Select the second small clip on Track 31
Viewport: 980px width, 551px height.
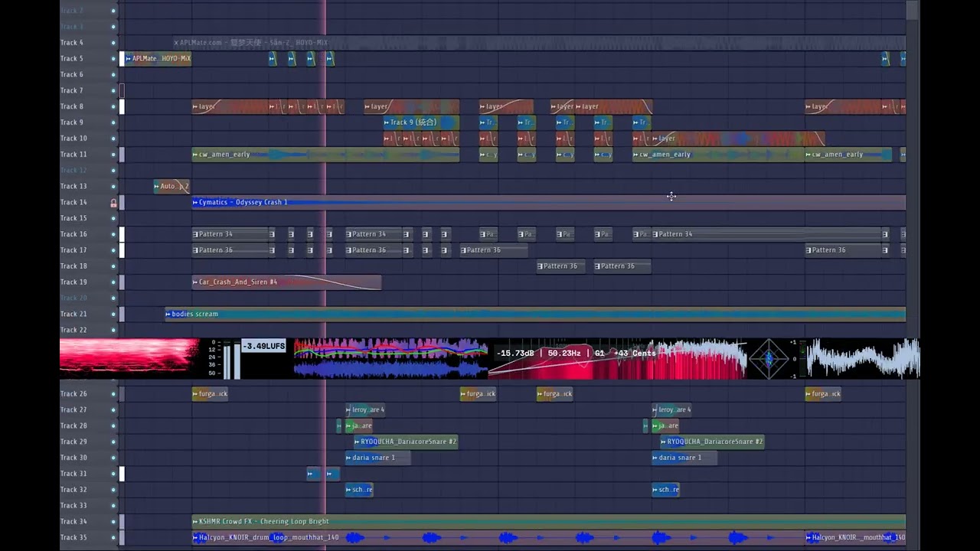[332, 474]
